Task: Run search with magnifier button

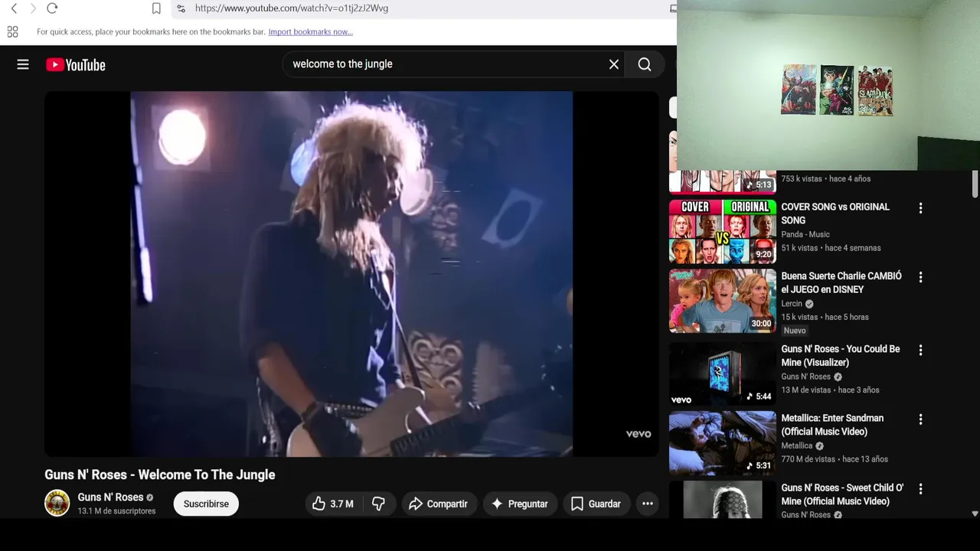Action: [x=645, y=64]
